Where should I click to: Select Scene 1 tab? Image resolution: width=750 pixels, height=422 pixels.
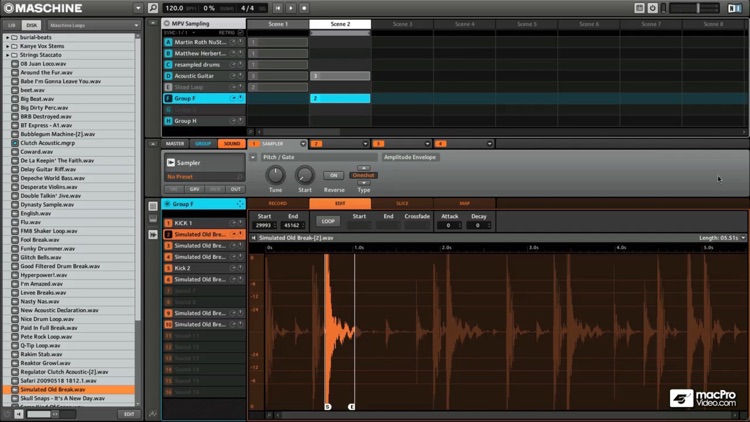(278, 24)
